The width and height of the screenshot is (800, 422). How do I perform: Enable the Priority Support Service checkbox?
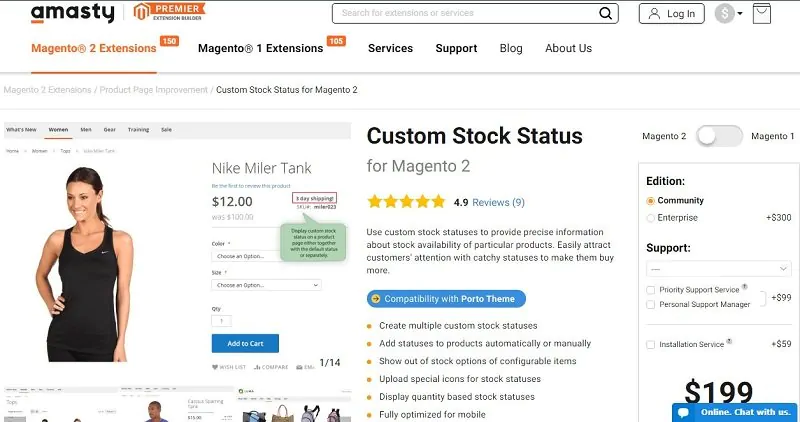[x=652, y=290]
